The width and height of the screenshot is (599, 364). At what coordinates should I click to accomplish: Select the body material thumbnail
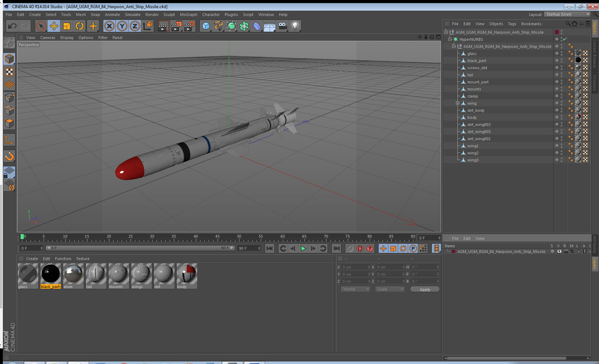click(x=187, y=274)
